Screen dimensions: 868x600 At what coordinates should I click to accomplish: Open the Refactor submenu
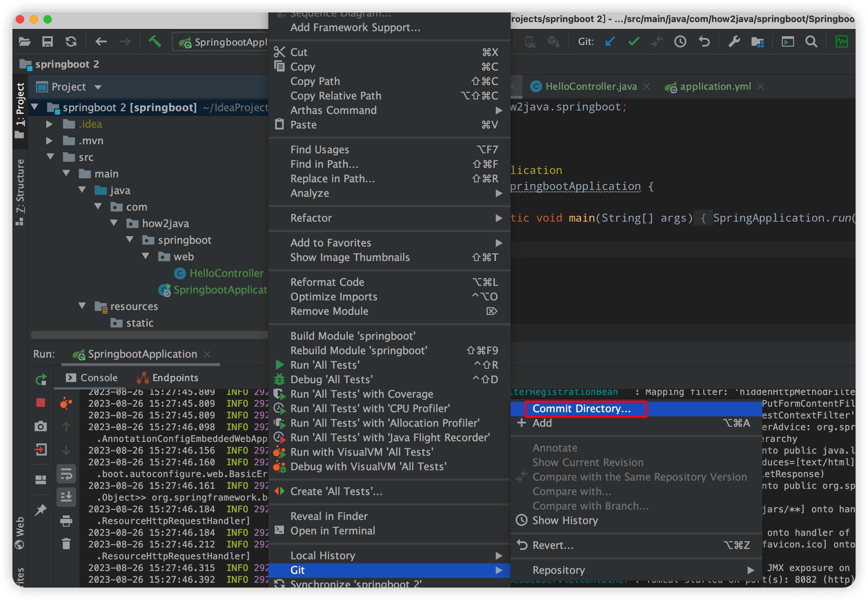(389, 218)
